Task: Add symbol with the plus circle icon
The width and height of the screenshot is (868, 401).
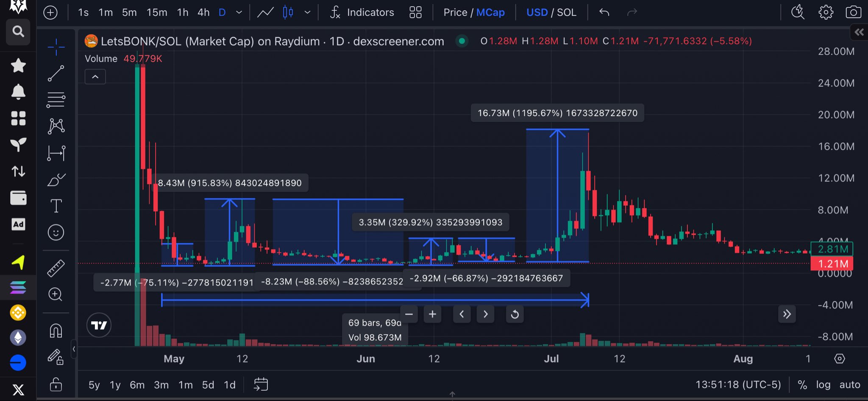Action: pos(50,12)
